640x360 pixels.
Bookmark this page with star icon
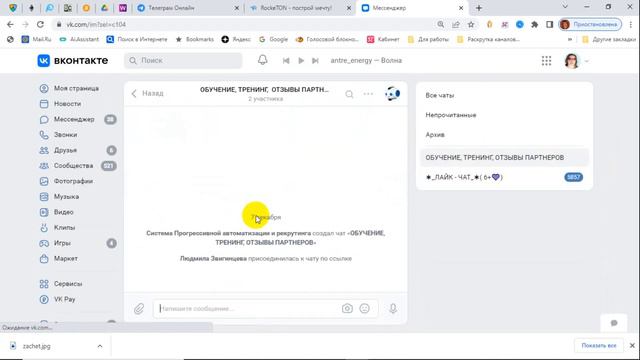471,24
